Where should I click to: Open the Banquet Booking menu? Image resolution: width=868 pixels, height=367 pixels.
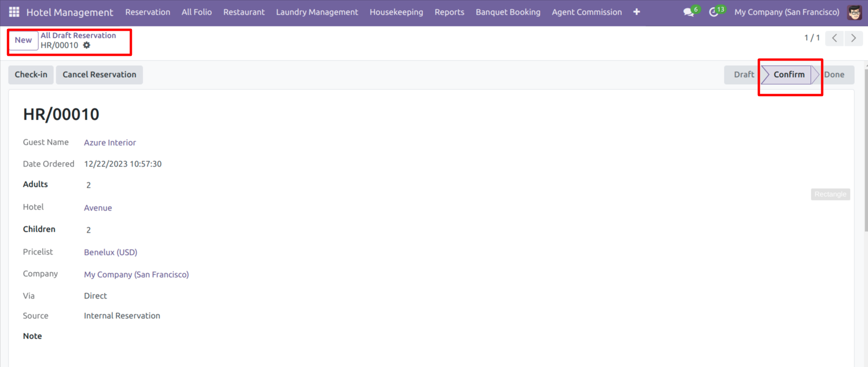pos(507,12)
